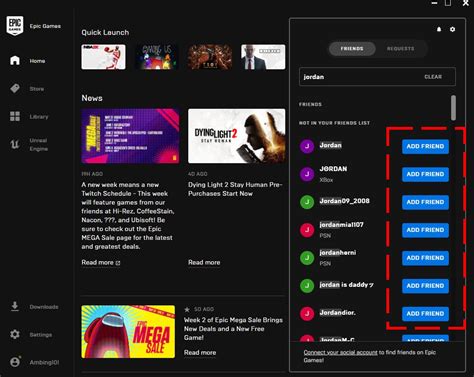Image resolution: width=474 pixels, height=377 pixels.
Task: Read more about Dying Light 2
Action: coord(204,262)
